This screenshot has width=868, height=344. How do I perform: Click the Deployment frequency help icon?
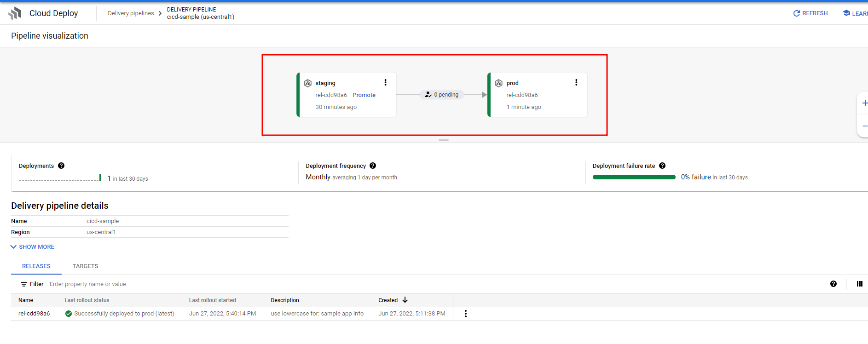coord(373,166)
